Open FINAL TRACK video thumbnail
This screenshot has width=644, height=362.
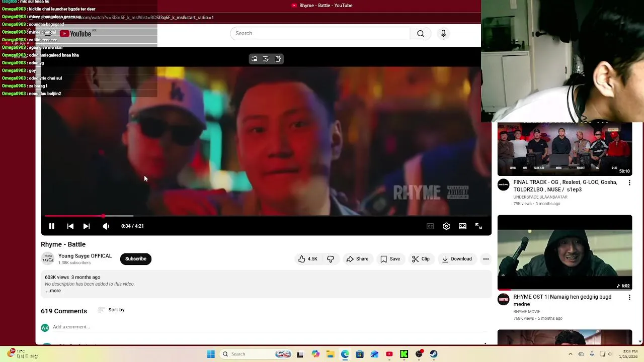[x=565, y=149]
